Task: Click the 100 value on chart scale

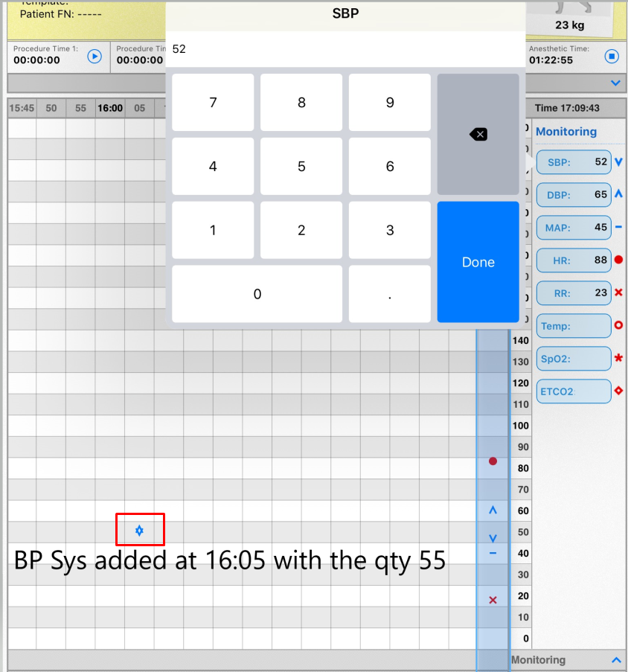Action: [520, 426]
